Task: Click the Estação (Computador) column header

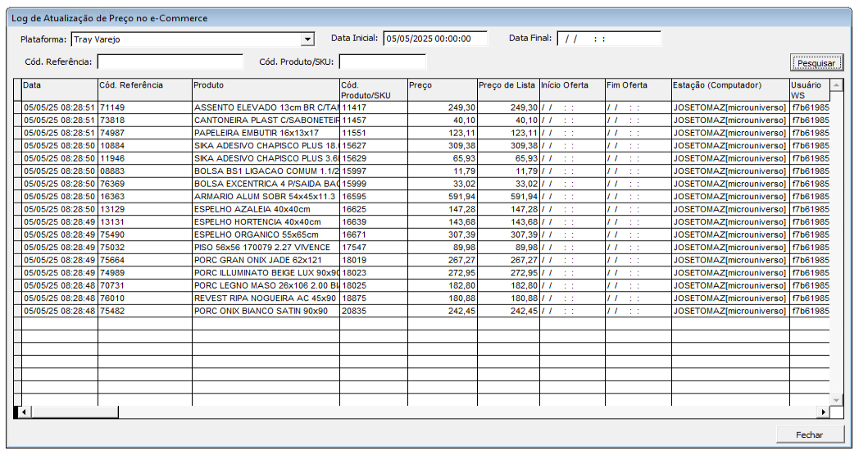Action: click(x=731, y=89)
